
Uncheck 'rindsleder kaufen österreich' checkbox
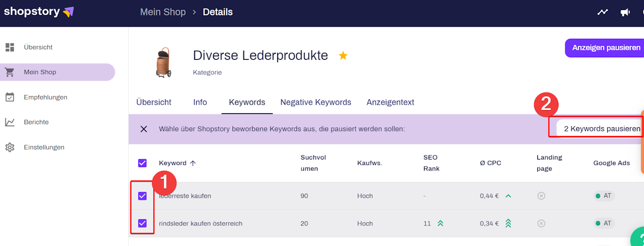tap(142, 223)
